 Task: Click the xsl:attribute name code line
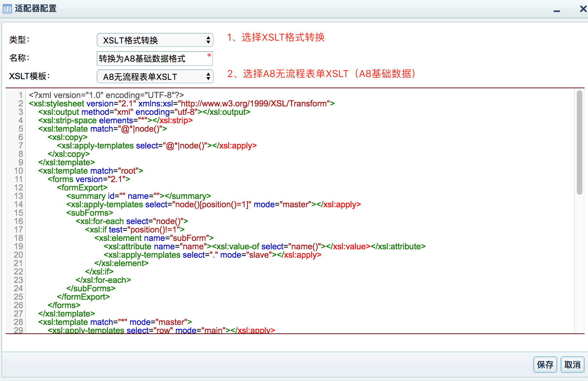coord(264,247)
